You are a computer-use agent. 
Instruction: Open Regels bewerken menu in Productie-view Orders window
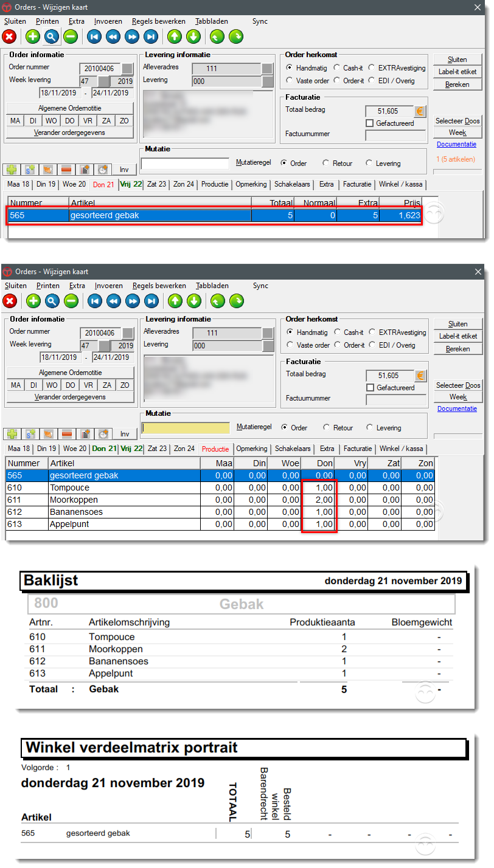[x=159, y=285]
